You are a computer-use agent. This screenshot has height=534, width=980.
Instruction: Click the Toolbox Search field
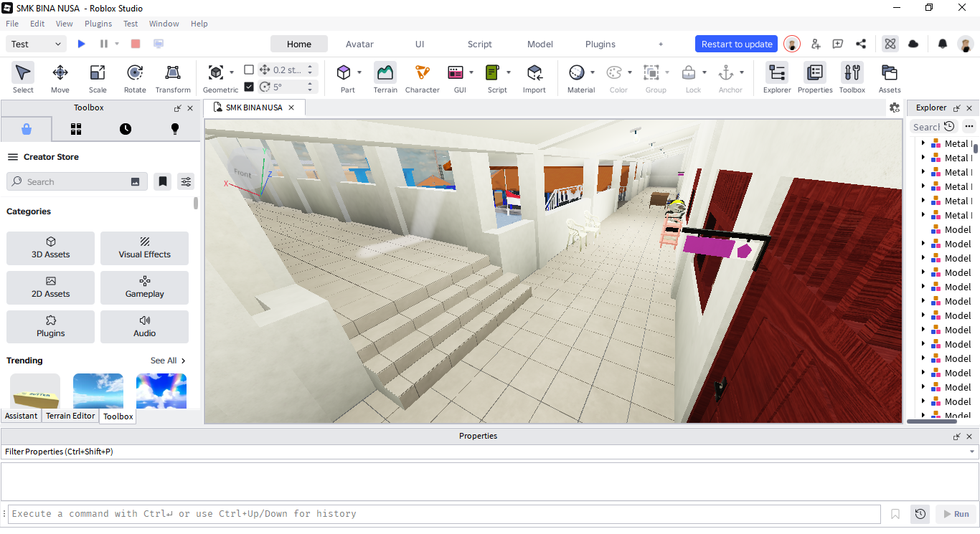(77, 181)
